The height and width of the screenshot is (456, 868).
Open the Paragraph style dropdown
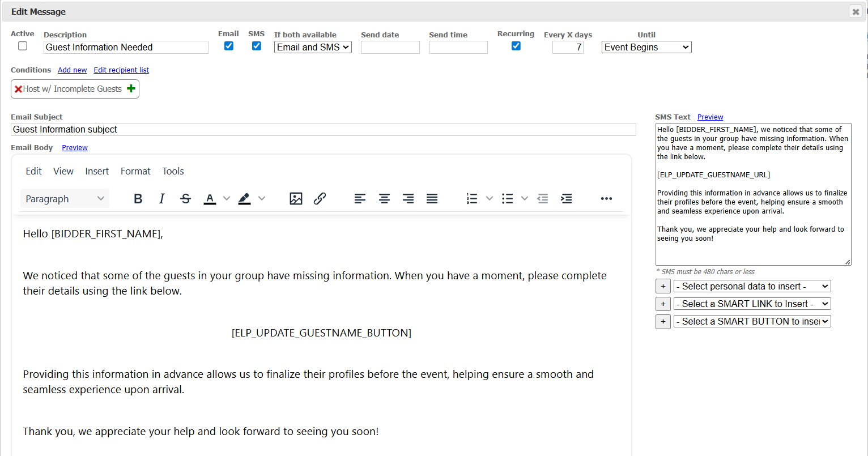(x=65, y=199)
